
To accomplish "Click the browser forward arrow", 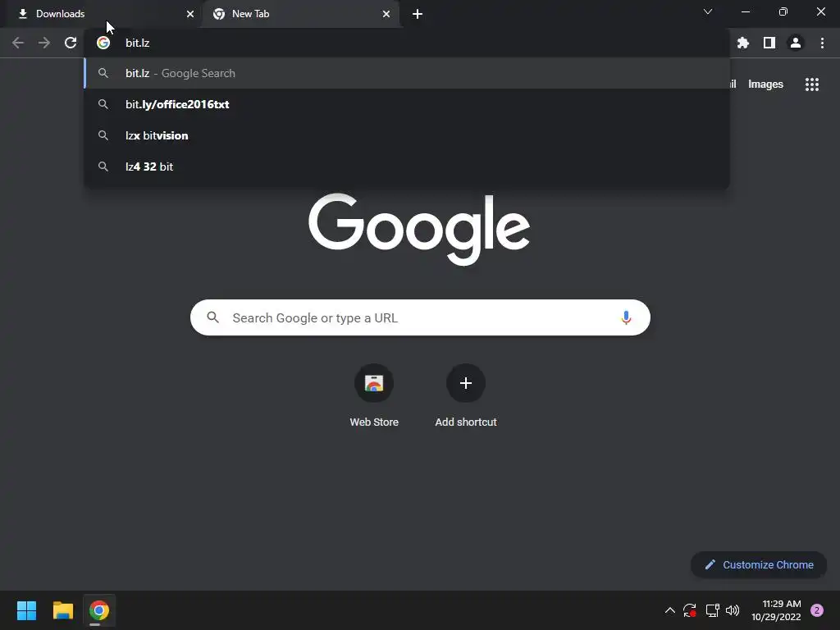I will point(44,43).
